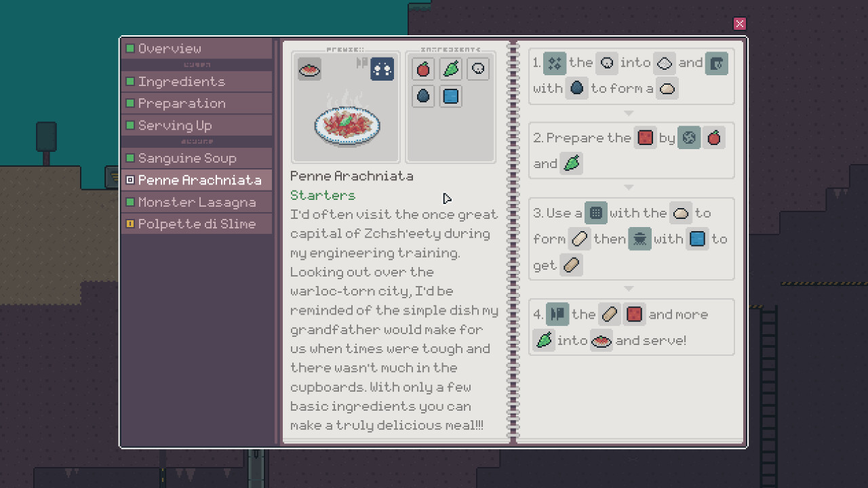Select the dark water droplet in the ingredients panel
This screenshot has height=488, width=868.
coord(423,96)
